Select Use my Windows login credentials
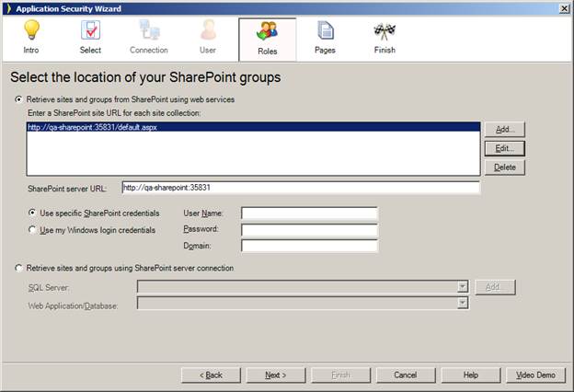This screenshot has height=392, width=574. 32,230
